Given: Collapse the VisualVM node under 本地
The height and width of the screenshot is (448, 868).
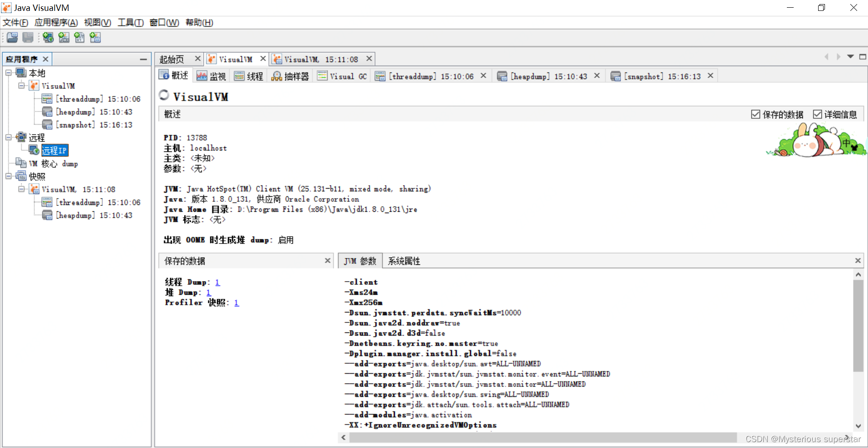Looking at the screenshot, I should point(21,85).
